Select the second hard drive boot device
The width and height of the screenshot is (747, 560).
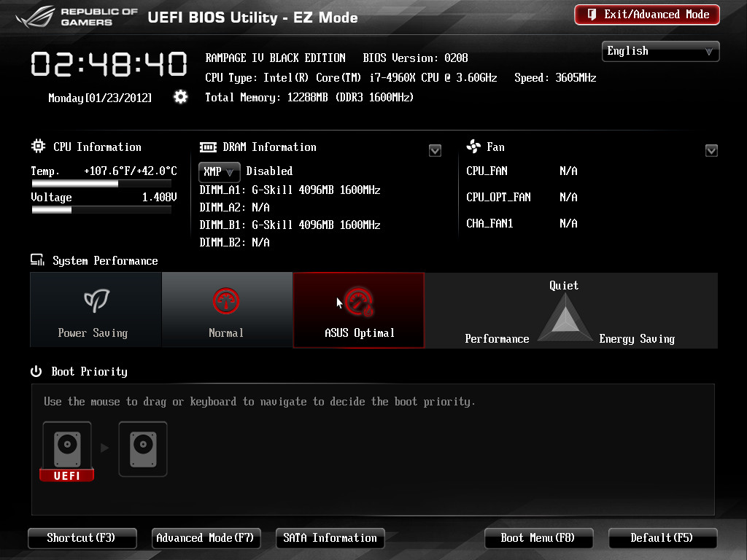click(x=143, y=449)
